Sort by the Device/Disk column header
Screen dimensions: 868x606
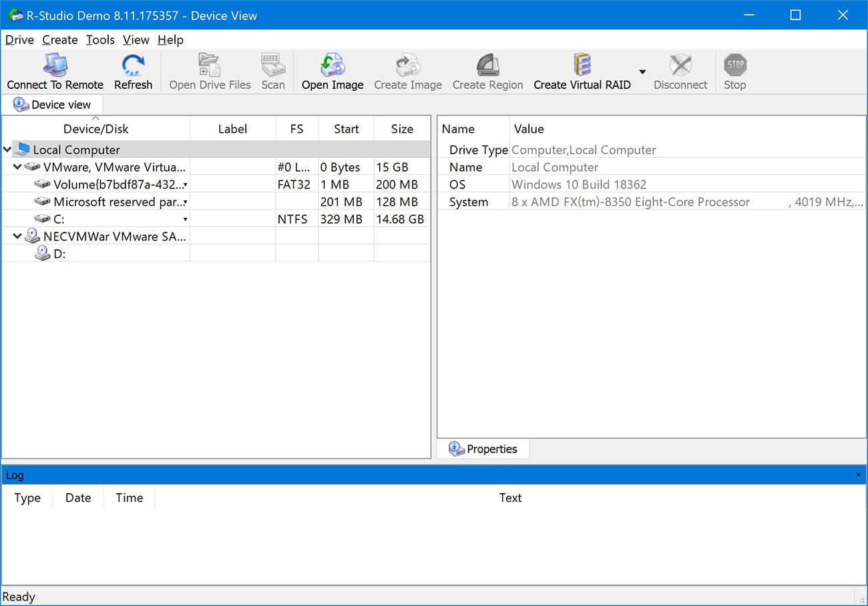pos(96,129)
